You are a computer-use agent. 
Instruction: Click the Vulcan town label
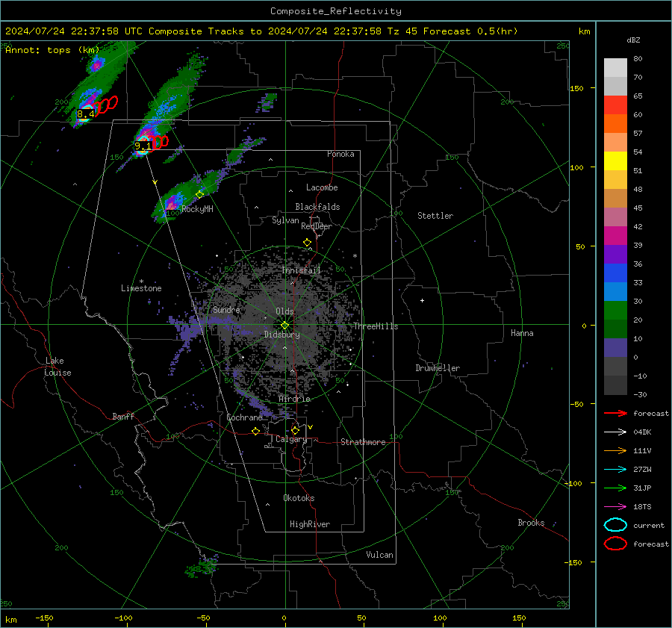(380, 555)
